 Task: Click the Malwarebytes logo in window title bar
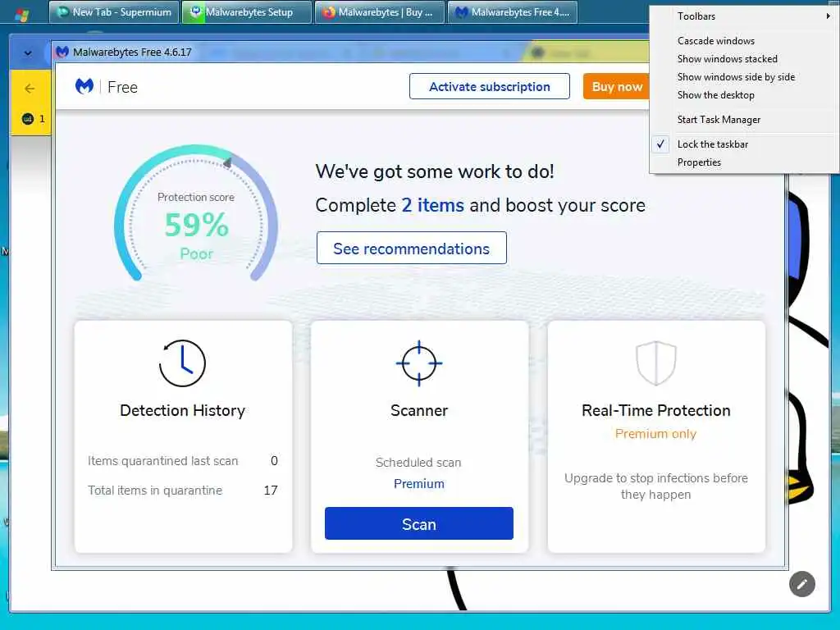pyautogui.click(x=62, y=52)
